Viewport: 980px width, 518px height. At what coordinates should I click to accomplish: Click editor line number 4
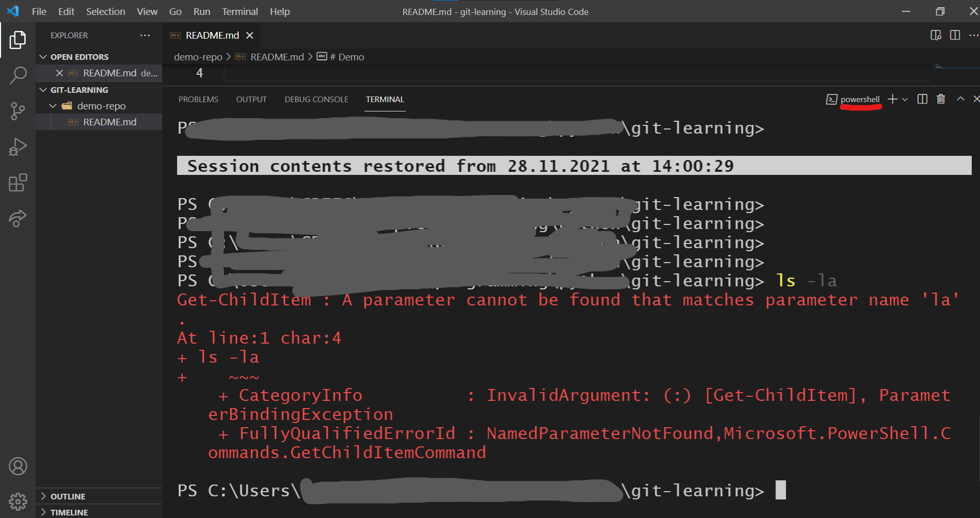(199, 73)
